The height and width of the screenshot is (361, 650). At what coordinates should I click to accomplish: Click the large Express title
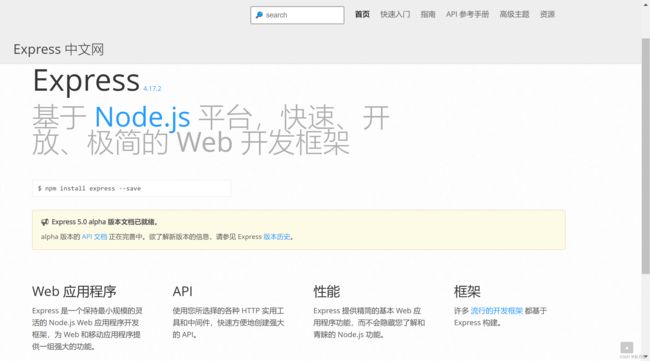pos(86,80)
